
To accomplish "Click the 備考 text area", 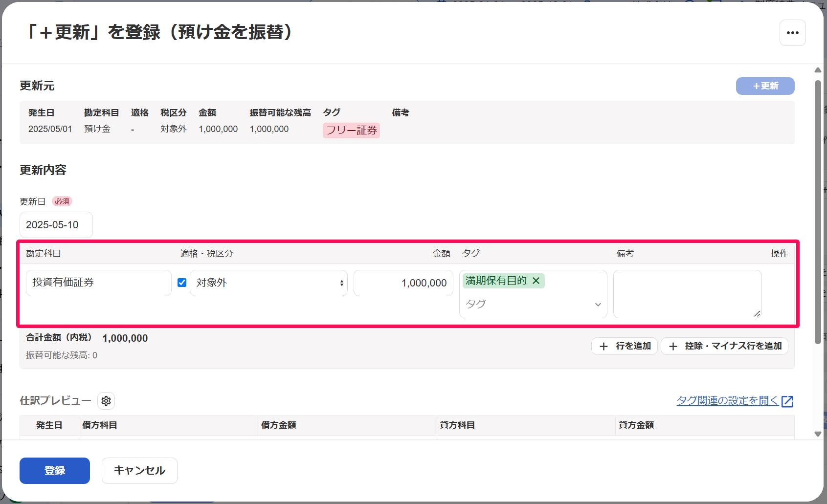I will click(688, 294).
